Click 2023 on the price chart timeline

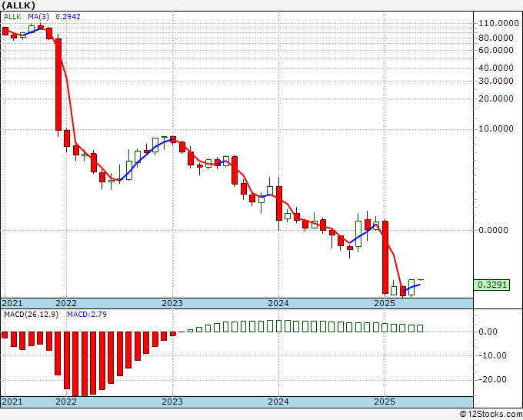click(172, 303)
